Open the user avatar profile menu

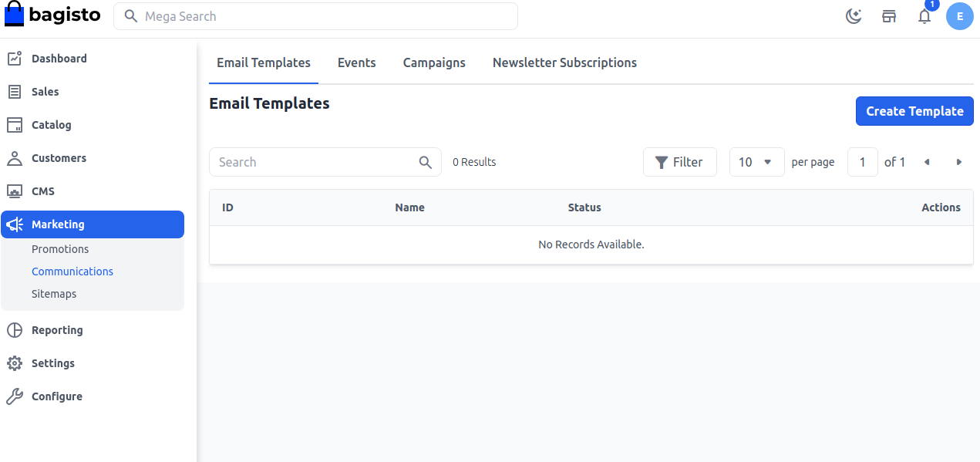coord(960,16)
